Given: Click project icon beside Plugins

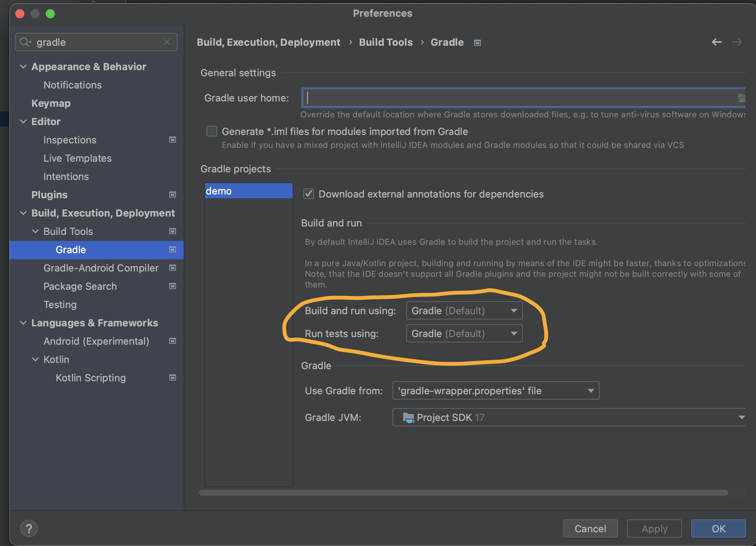Looking at the screenshot, I should click(173, 195).
